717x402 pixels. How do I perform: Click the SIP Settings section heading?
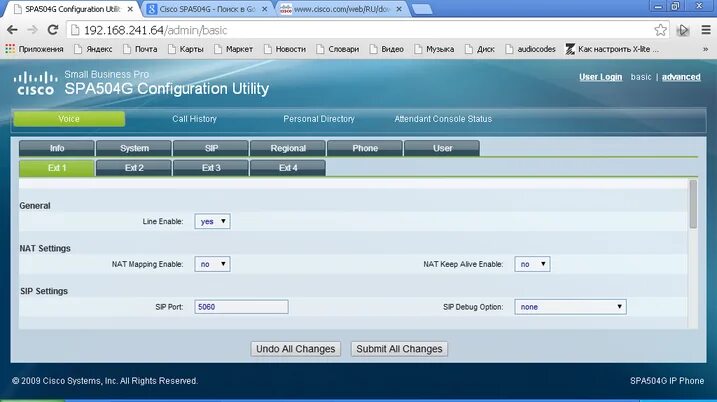click(44, 291)
